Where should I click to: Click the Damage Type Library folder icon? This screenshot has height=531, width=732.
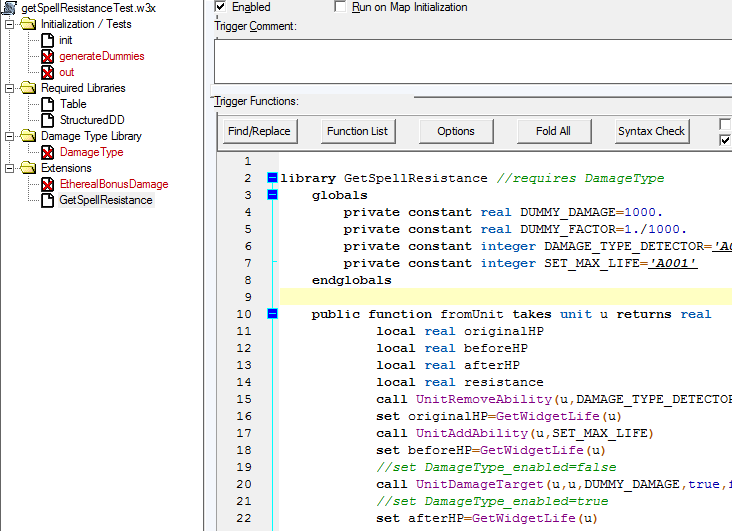pos(28,136)
